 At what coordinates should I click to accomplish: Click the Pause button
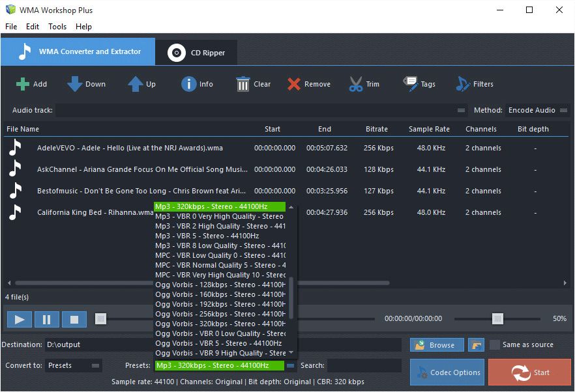pos(47,320)
